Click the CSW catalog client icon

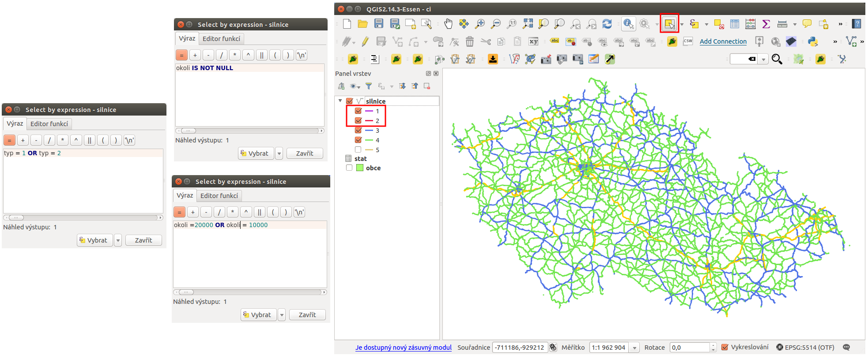coord(688,41)
